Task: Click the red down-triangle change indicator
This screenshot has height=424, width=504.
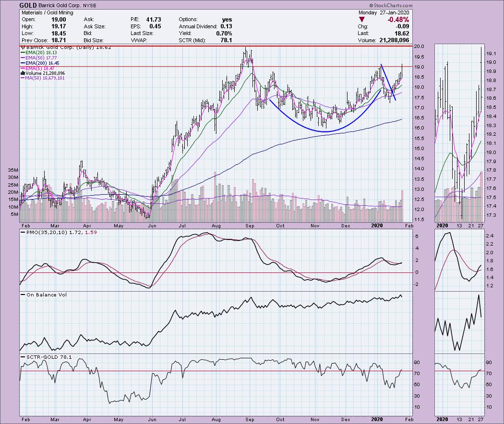Action: point(362,20)
